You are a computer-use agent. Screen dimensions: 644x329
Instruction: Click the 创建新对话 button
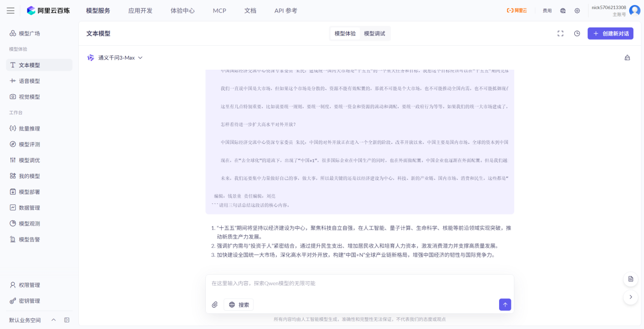[x=610, y=34]
